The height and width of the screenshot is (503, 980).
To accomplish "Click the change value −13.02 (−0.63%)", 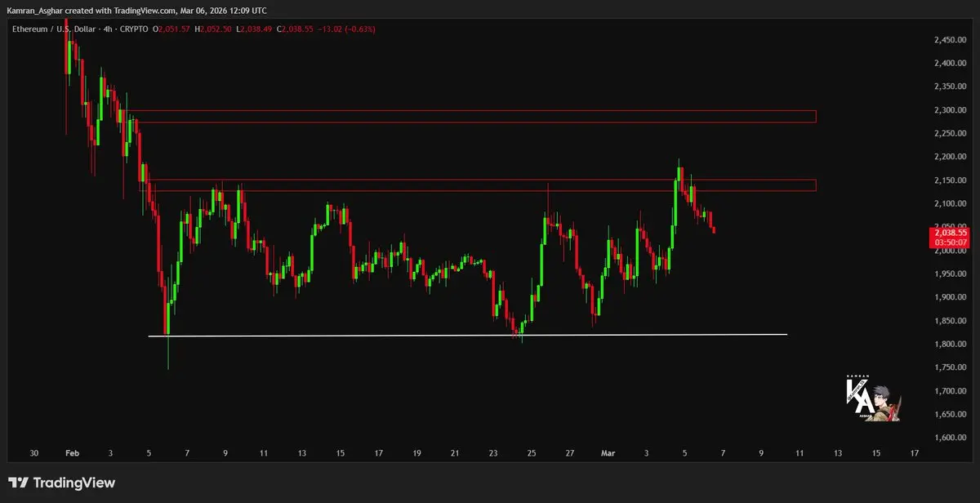I will [346, 29].
